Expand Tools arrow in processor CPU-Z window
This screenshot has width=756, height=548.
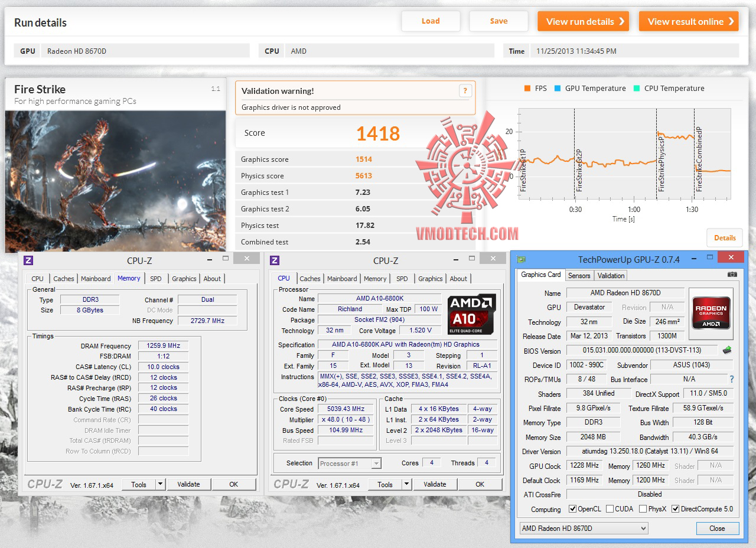point(406,484)
